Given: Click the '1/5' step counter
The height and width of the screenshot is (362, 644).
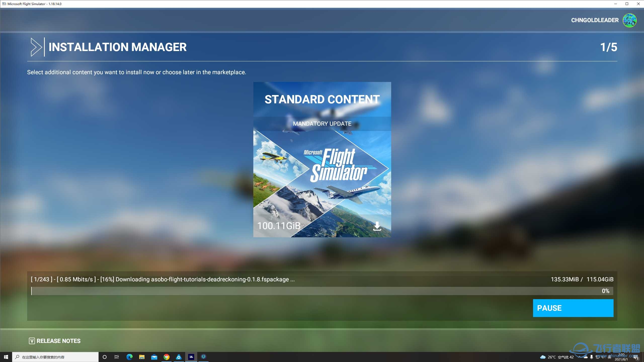Looking at the screenshot, I should pyautogui.click(x=609, y=47).
